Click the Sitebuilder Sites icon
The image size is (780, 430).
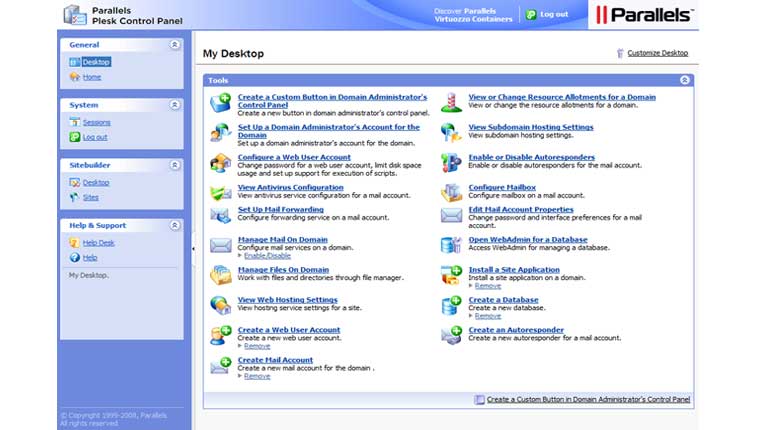pos(75,197)
